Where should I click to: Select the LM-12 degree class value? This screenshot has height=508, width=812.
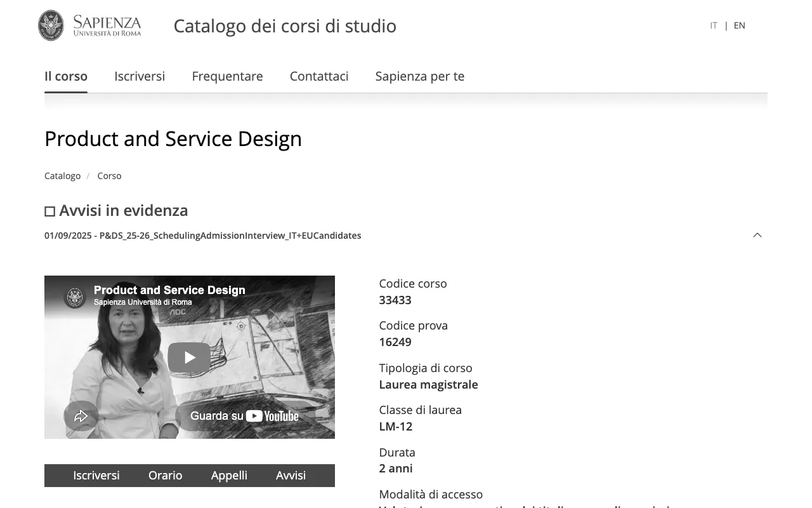click(x=396, y=427)
